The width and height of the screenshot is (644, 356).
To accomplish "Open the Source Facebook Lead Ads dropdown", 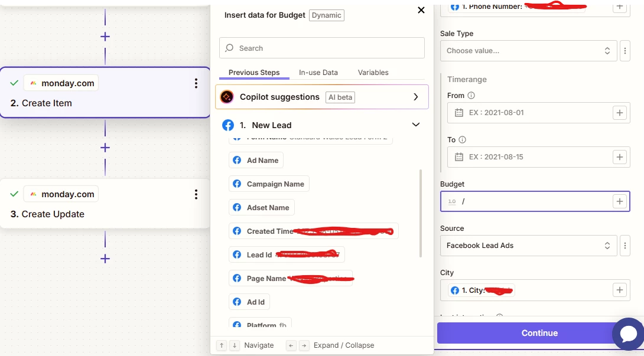I will click(529, 246).
